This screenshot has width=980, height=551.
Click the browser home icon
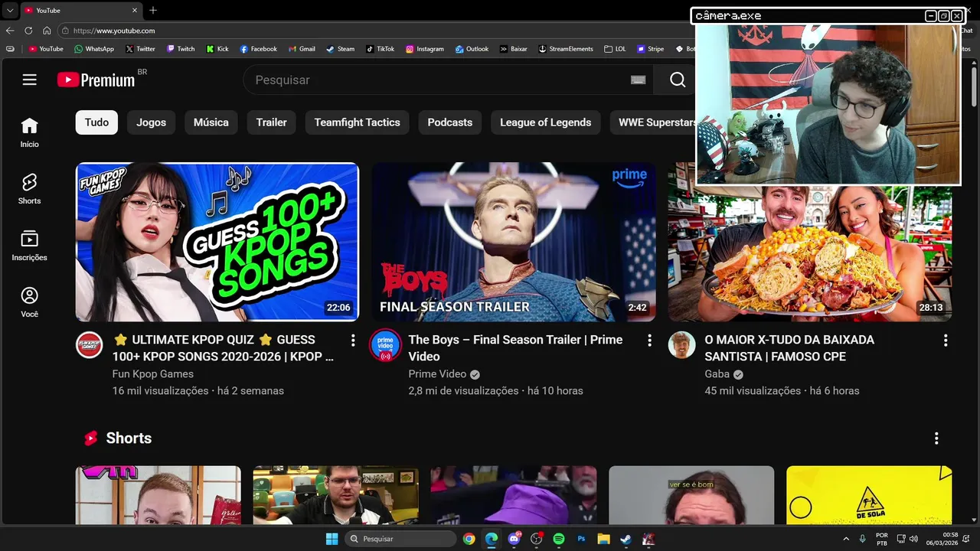click(47, 31)
